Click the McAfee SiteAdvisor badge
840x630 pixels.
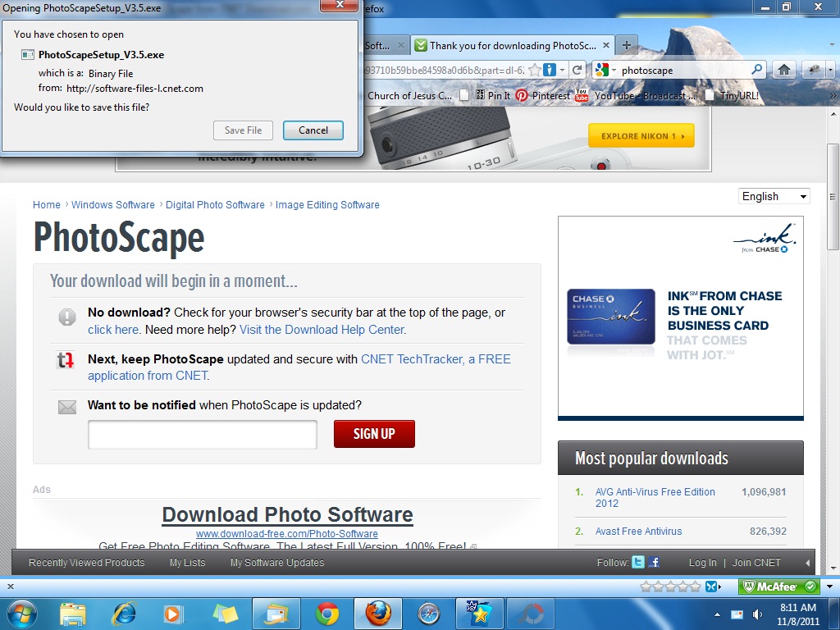coord(779,587)
